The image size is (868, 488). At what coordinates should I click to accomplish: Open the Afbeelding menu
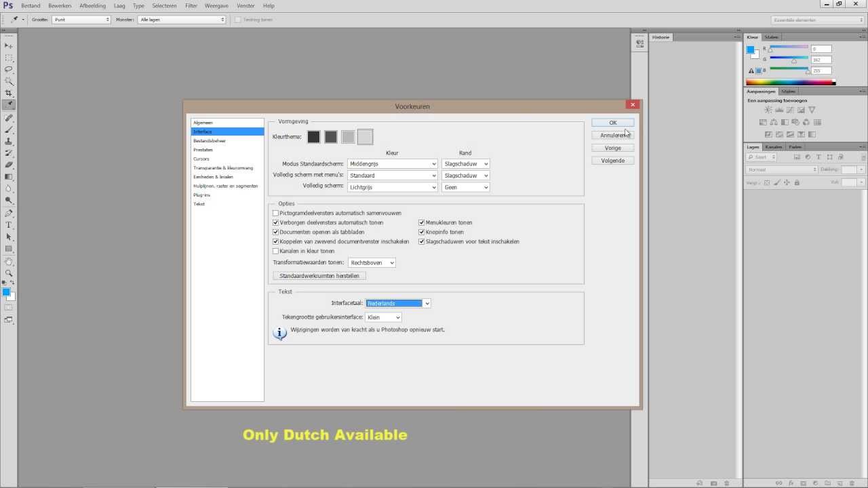(92, 5)
